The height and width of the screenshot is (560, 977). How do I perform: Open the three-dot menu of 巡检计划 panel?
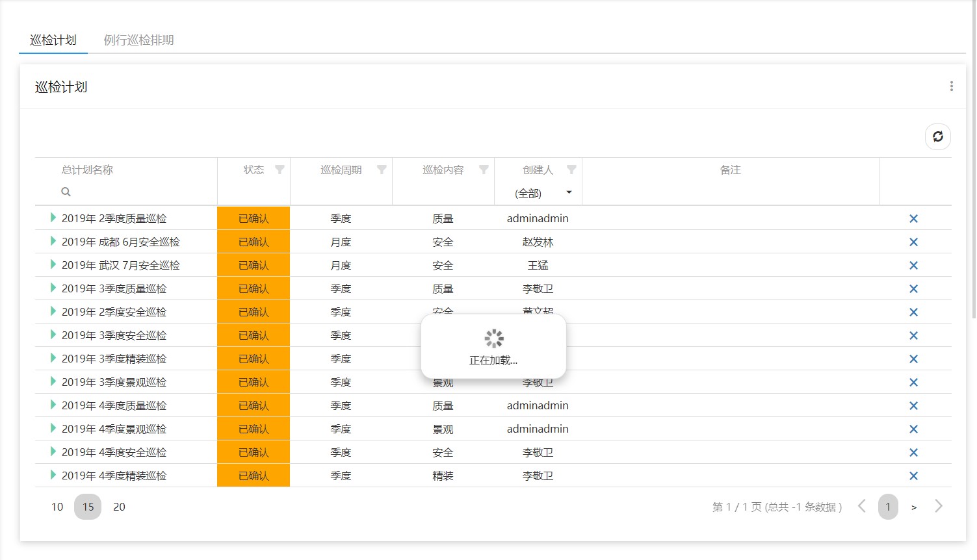click(x=951, y=86)
